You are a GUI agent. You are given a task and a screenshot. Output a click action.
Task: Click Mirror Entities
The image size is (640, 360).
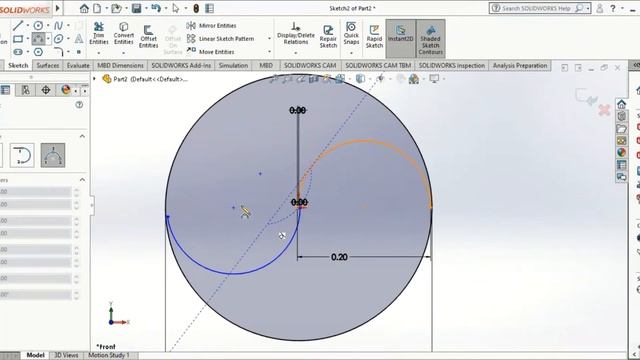point(212,25)
